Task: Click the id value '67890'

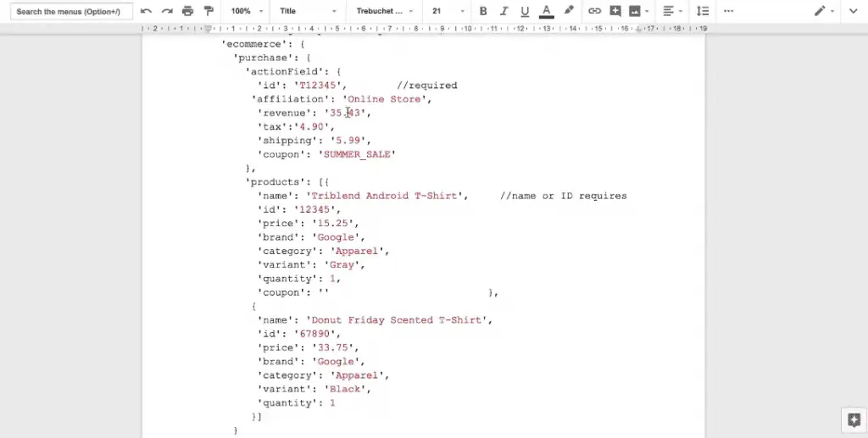Action: pyautogui.click(x=314, y=335)
